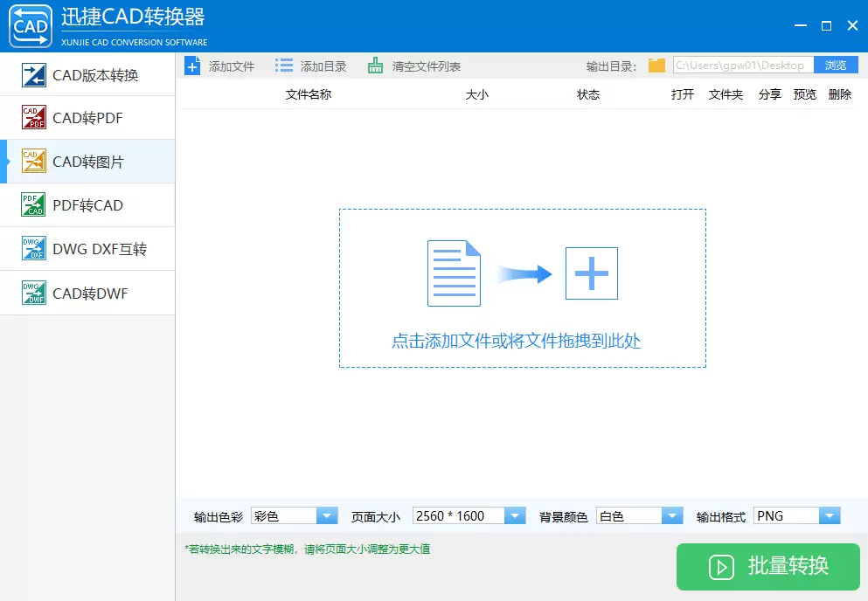Click the 浏览 browse button
Screen dimensions: 868x601
(836, 66)
